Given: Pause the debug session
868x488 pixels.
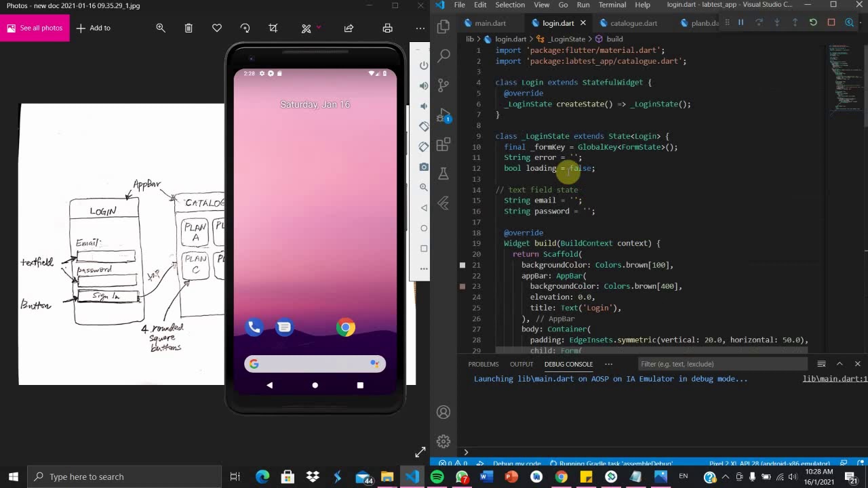Looking at the screenshot, I should tap(741, 22).
